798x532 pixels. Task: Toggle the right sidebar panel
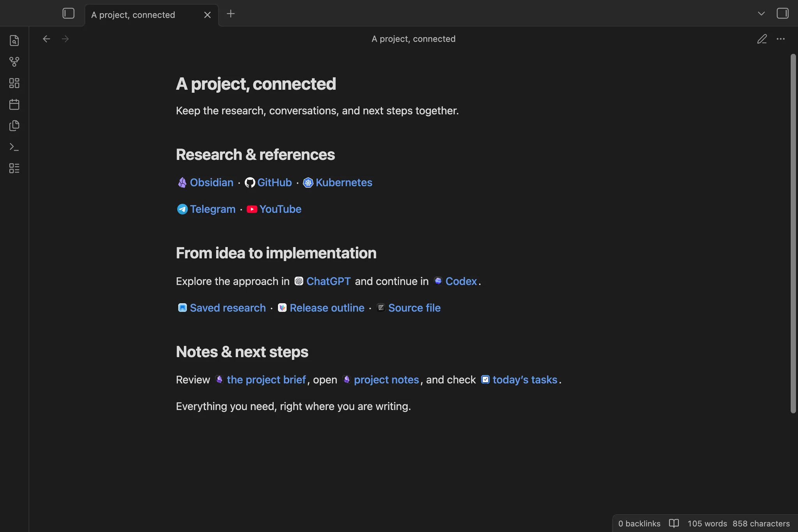(x=782, y=14)
